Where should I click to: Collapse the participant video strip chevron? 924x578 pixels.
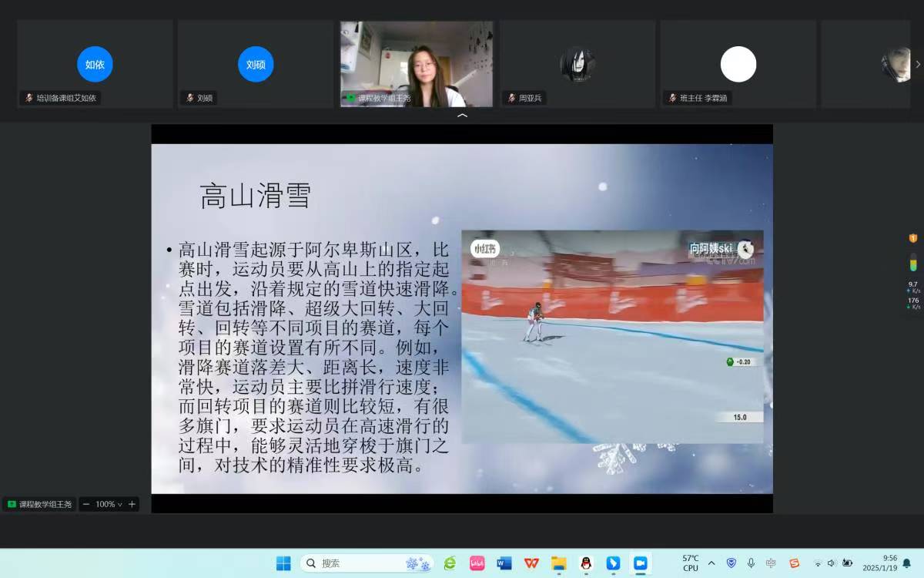(462, 116)
